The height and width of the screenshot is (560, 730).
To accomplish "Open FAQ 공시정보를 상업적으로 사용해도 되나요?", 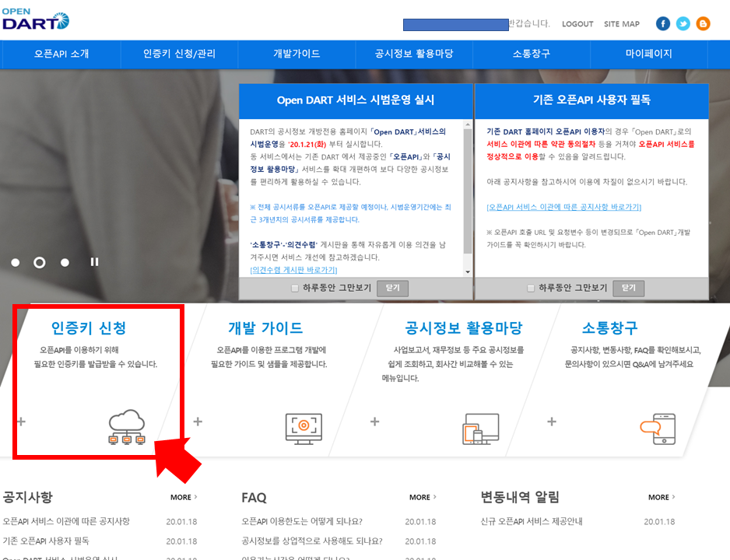I will 312,541.
